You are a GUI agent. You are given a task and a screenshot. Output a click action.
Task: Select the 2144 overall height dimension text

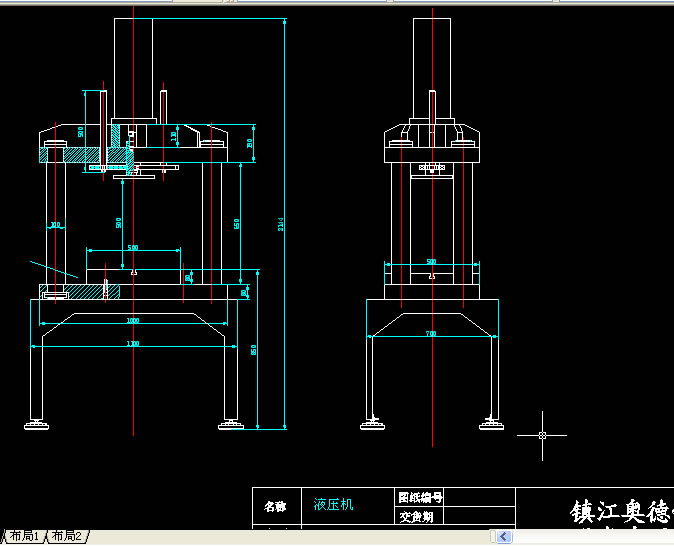tap(281, 225)
